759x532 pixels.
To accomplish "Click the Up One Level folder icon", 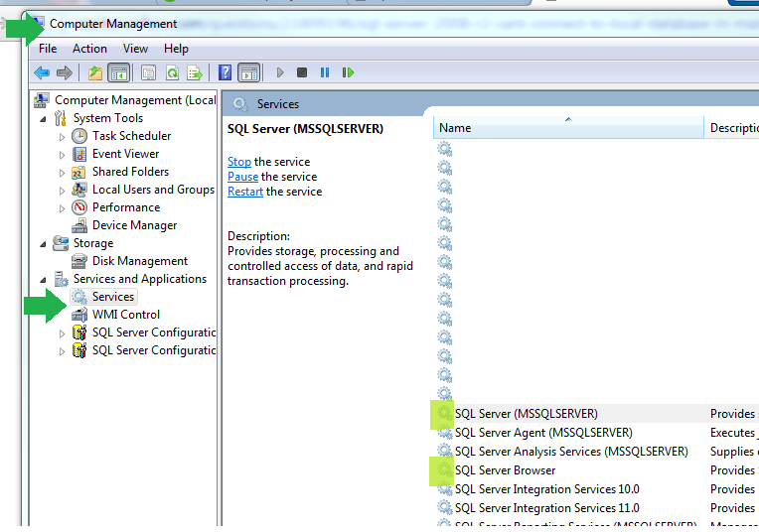I will [x=95, y=72].
